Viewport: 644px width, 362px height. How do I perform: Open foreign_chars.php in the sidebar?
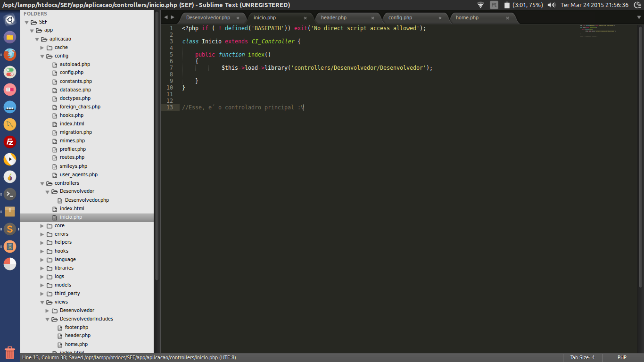click(x=80, y=107)
